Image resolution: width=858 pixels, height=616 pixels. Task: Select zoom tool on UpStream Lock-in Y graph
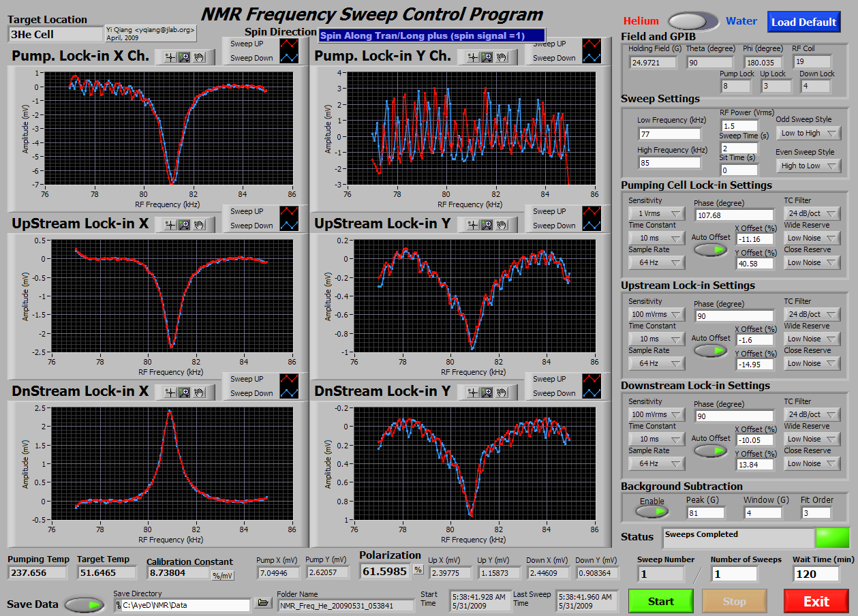click(x=487, y=225)
